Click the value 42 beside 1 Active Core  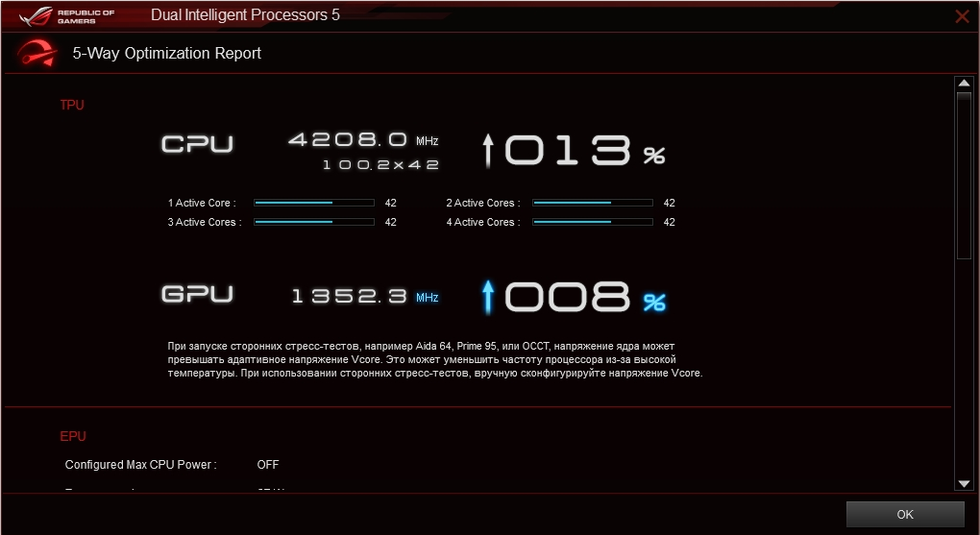pos(391,203)
